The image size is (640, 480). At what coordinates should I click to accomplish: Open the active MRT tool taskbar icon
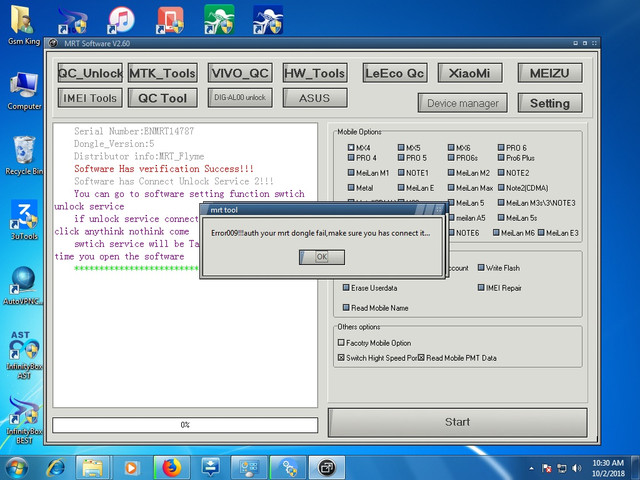click(327, 468)
